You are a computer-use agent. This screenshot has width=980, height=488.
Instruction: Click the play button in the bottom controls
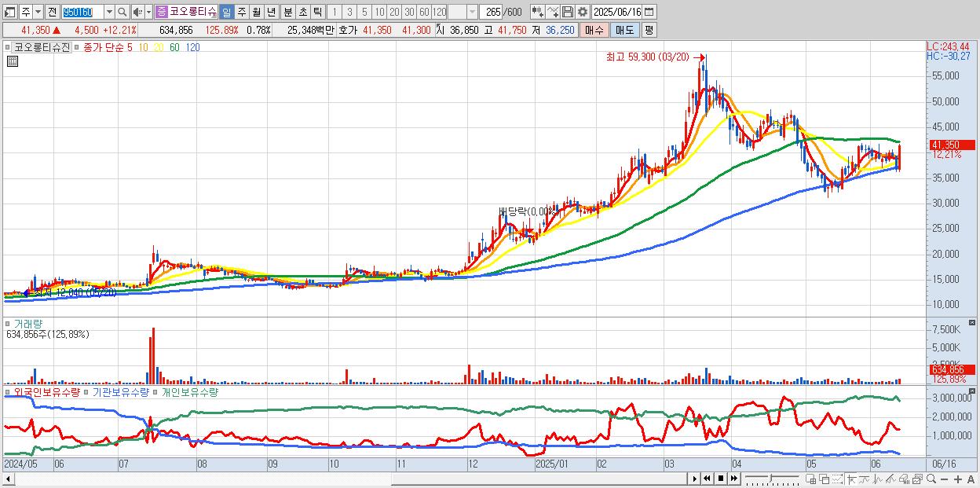click(x=694, y=479)
